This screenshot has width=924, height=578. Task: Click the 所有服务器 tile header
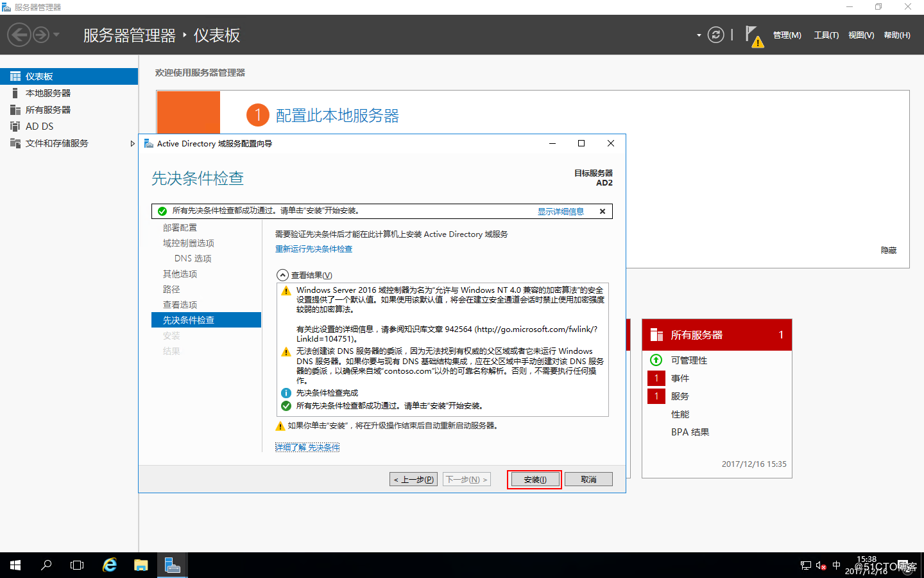(717, 335)
